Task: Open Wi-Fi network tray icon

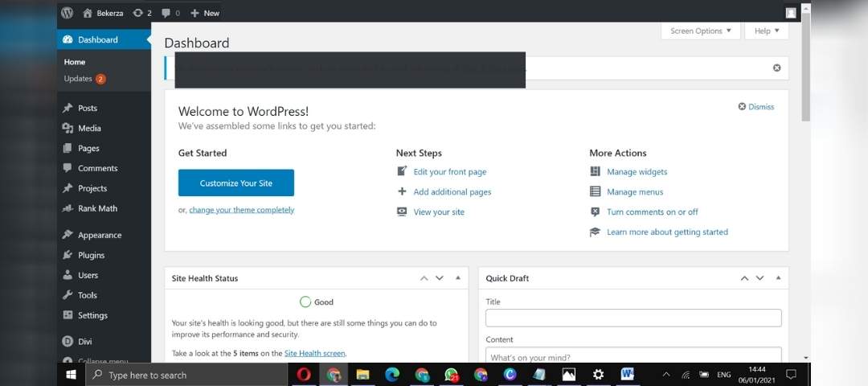Action: (x=686, y=375)
